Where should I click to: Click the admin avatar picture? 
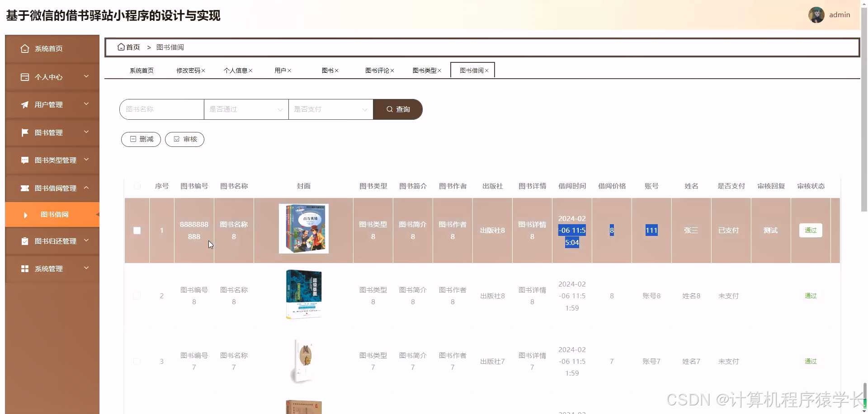[x=816, y=15]
